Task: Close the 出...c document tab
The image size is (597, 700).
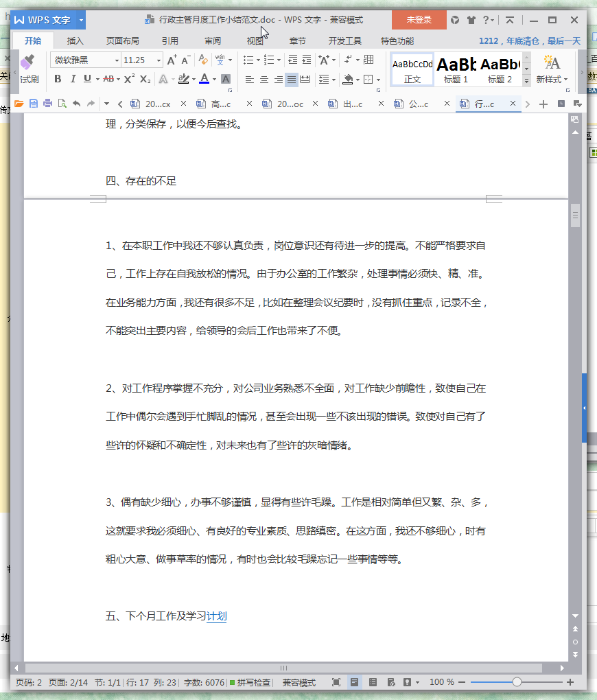Action: point(381,104)
